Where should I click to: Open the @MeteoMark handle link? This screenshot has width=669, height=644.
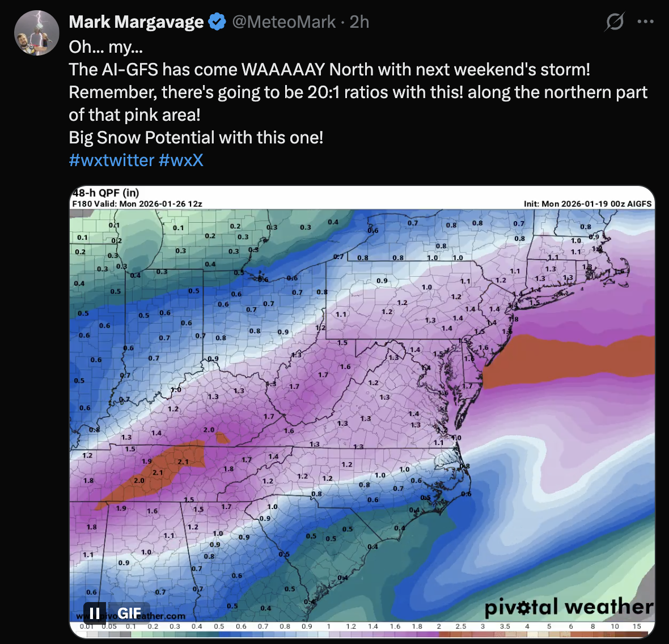coord(283,22)
